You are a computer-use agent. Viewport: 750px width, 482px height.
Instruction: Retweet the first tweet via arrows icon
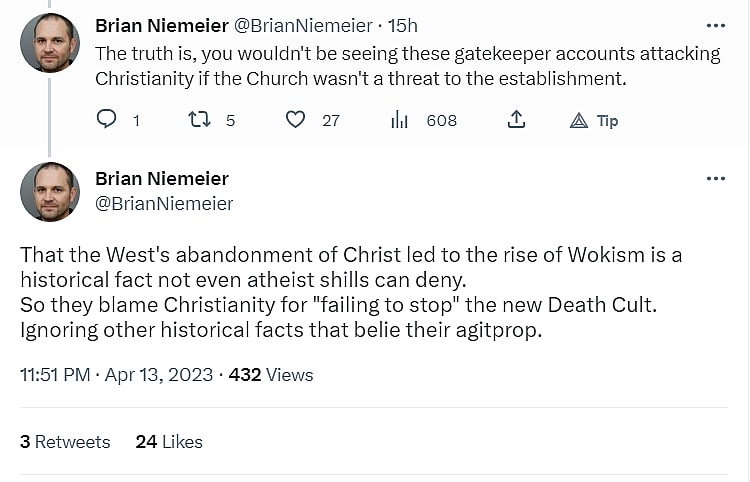pyautogui.click(x=200, y=120)
